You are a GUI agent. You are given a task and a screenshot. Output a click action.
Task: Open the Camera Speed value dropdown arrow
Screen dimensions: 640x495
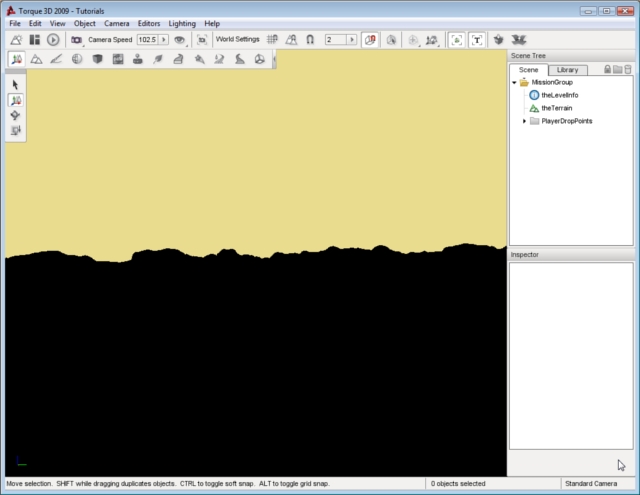(x=164, y=39)
